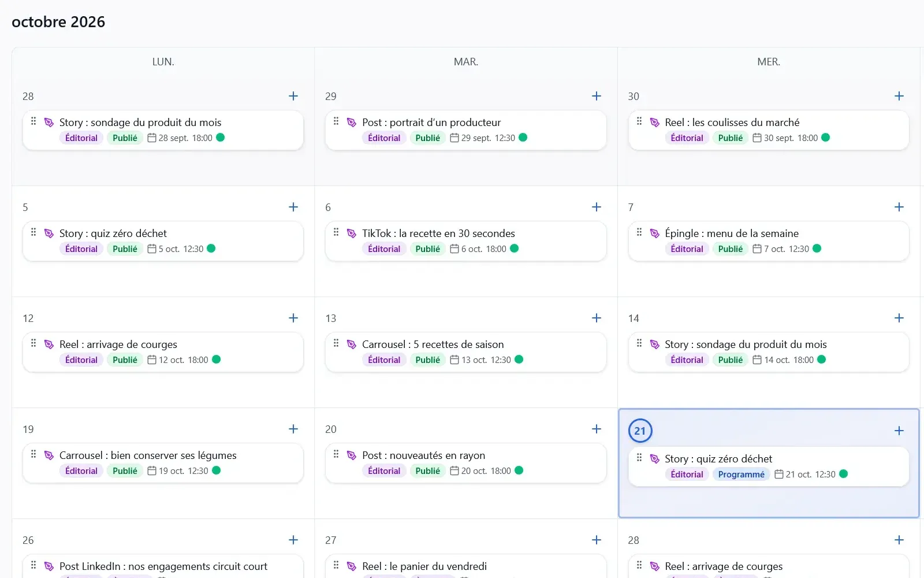Open 'Reel : le panier du vendredi' post
Image resolution: width=924 pixels, height=578 pixels.
pyautogui.click(x=466, y=566)
